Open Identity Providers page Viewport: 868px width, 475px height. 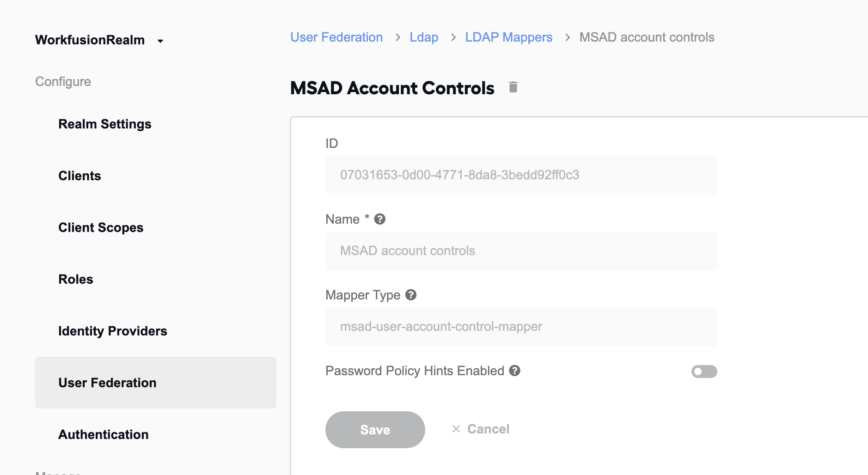[113, 331]
